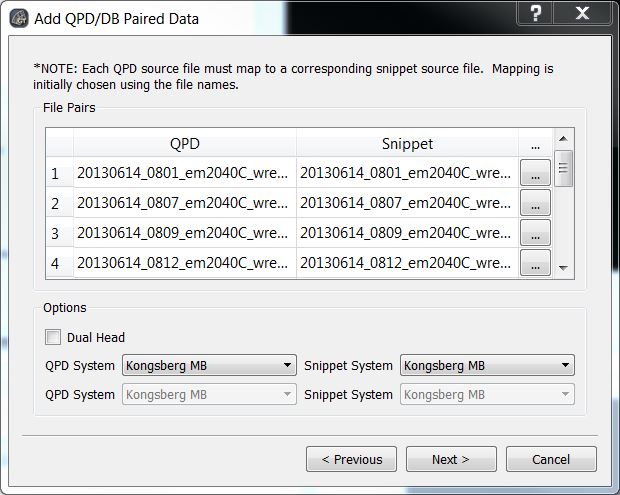Image resolution: width=620 pixels, height=495 pixels.
Task: Click the help question mark button
Action: coord(535,13)
